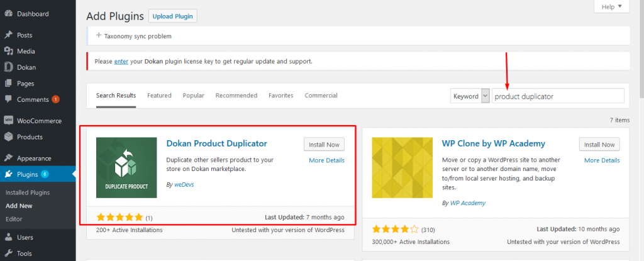The width and height of the screenshot is (644, 261).
Task: Open the Dokan menu label
Action: pos(26,67)
